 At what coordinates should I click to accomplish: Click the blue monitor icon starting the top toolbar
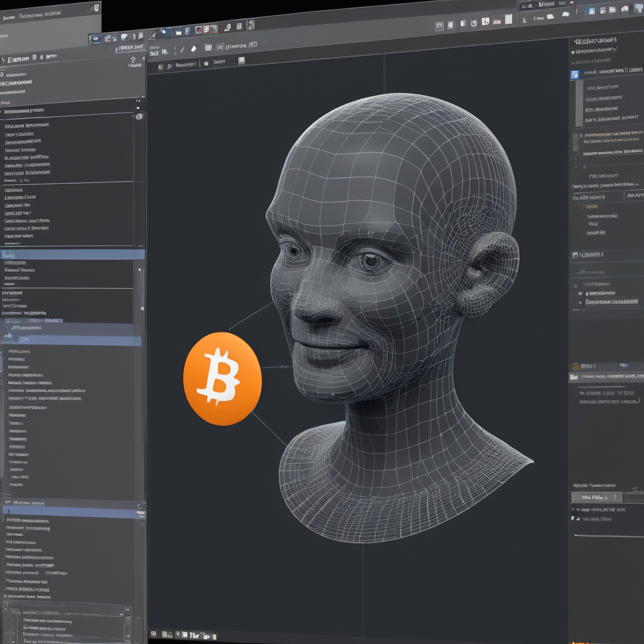tap(96, 39)
